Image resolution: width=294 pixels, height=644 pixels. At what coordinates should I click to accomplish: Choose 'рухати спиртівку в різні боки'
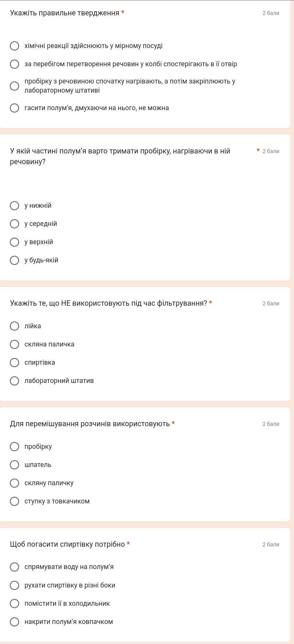14,585
